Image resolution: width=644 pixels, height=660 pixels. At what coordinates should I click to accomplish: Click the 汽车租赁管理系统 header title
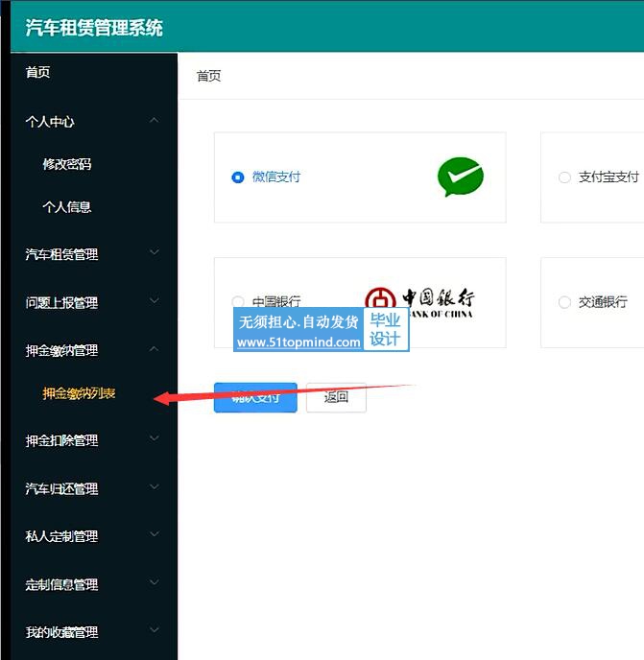[94, 28]
